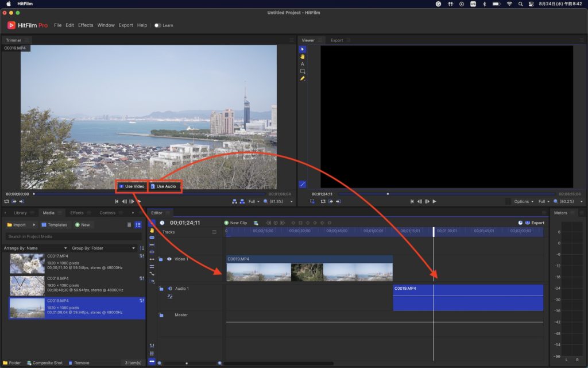Click the Import button
This screenshot has height=368, width=588.
click(x=17, y=225)
